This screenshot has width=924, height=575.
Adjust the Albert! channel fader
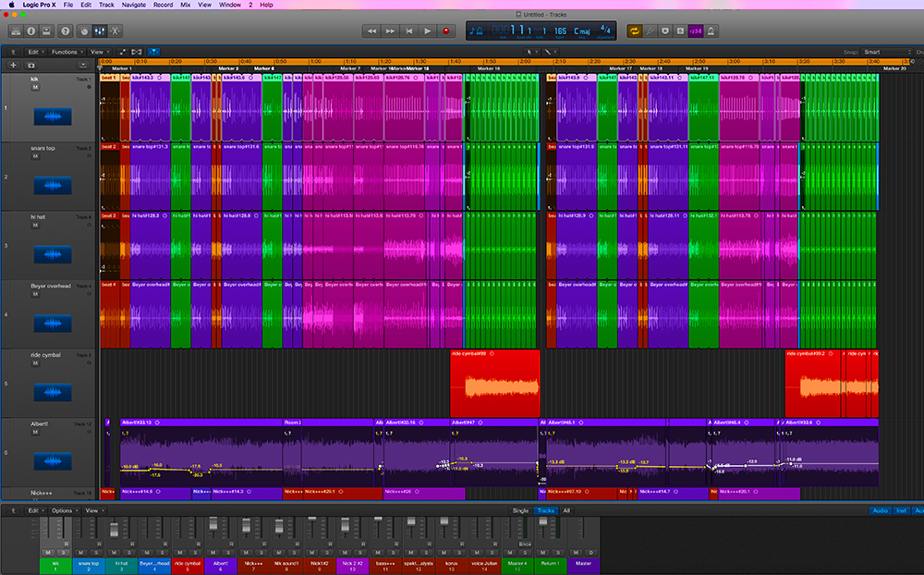click(213, 523)
